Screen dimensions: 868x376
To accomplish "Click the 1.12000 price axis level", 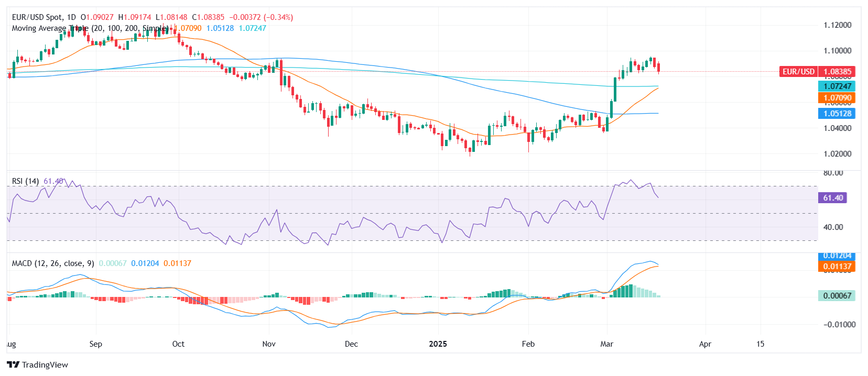I will tap(837, 25).
